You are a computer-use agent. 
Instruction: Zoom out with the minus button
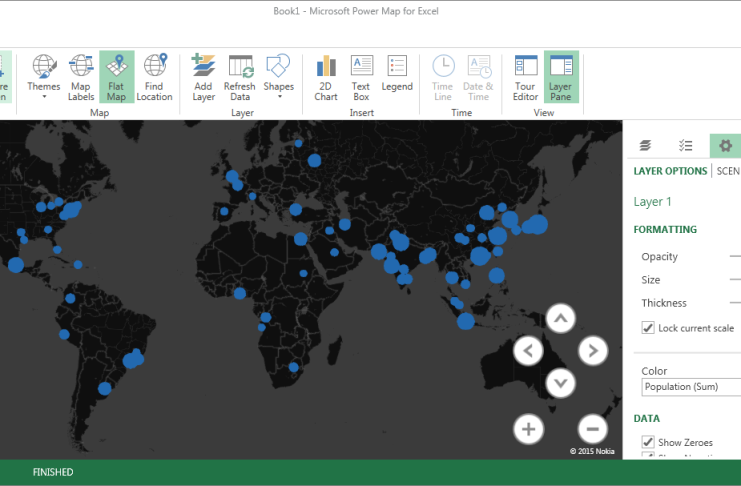(593, 429)
